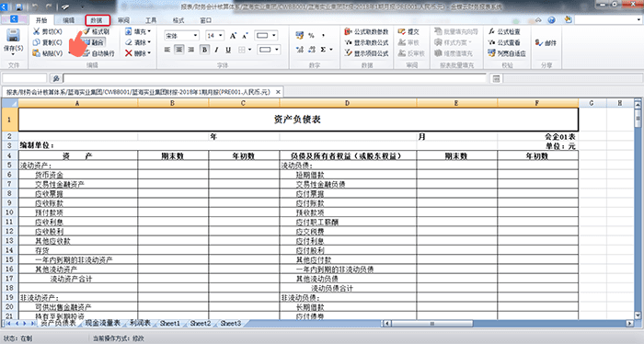The width and height of the screenshot is (644, 344).
Task: Open the font name dropdown (宋体)
Action: (x=195, y=36)
